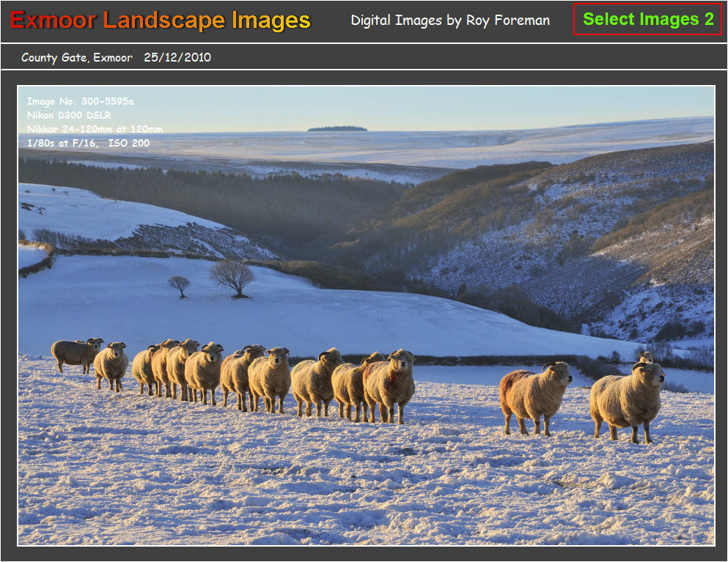Screen dimensions: 728x562
Task: Click the Select Images 2 button
Action: pyautogui.click(x=646, y=20)
